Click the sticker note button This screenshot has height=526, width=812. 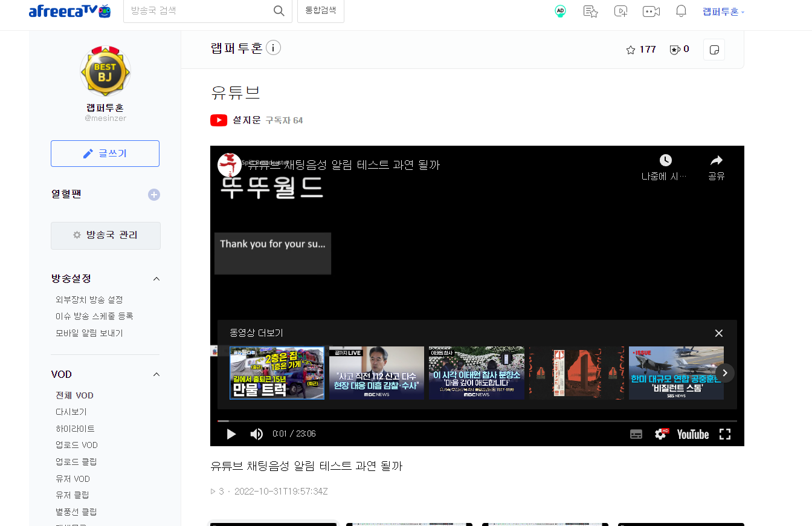point(714,50)
